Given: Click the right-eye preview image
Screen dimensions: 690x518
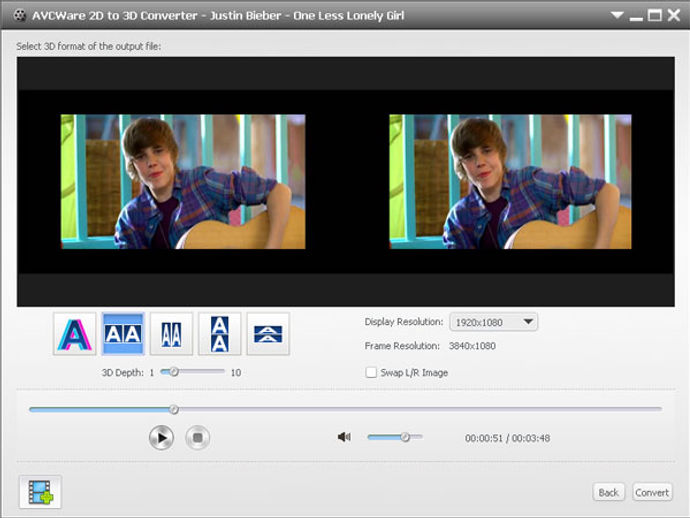Looking at the screenshot, I should 510,182.
